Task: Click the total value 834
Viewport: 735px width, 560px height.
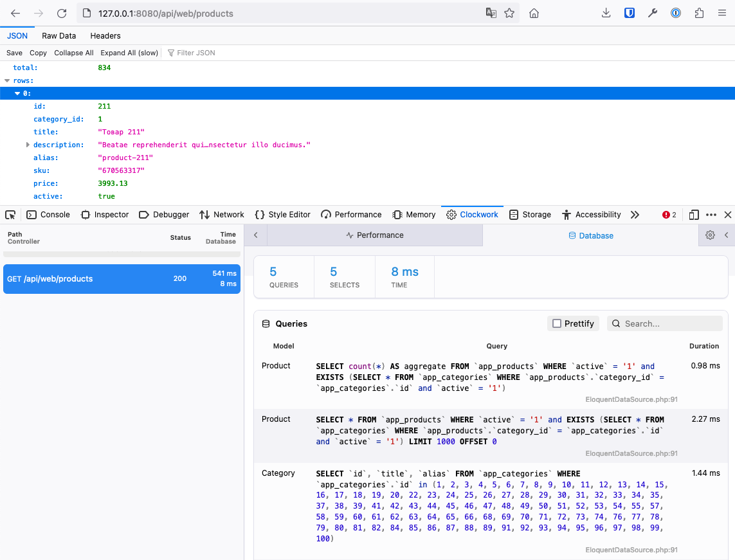Action: pyautogui.click(x=104, y=68)
